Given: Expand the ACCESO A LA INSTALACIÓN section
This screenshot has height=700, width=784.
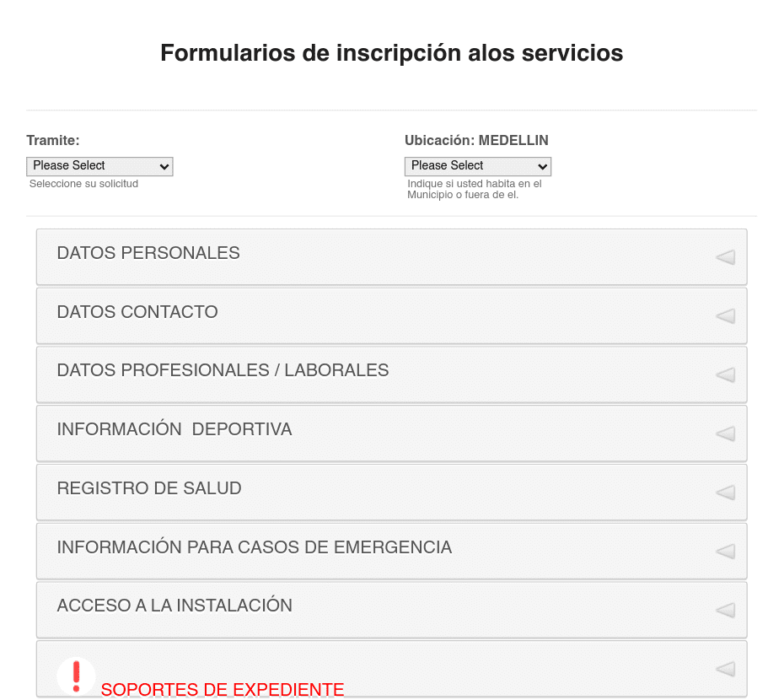Looking at the screenshot, I should click(391, 610).
